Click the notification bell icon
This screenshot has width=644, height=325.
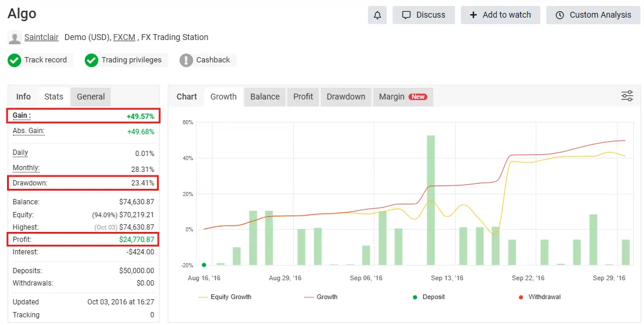[377, 15]
